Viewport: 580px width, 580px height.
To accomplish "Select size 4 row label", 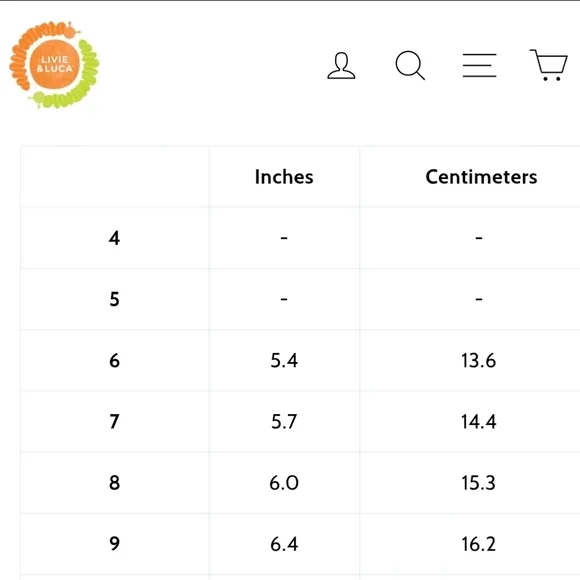I will [x=114, y=238].
